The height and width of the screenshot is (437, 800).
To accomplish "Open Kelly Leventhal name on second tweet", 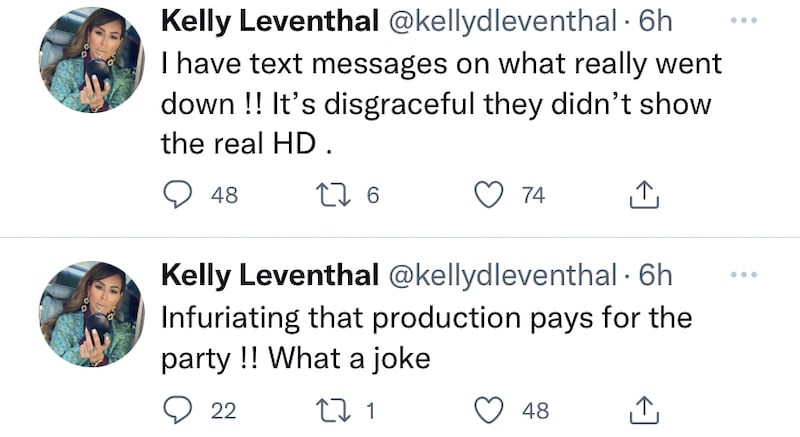I will [268, 275].
